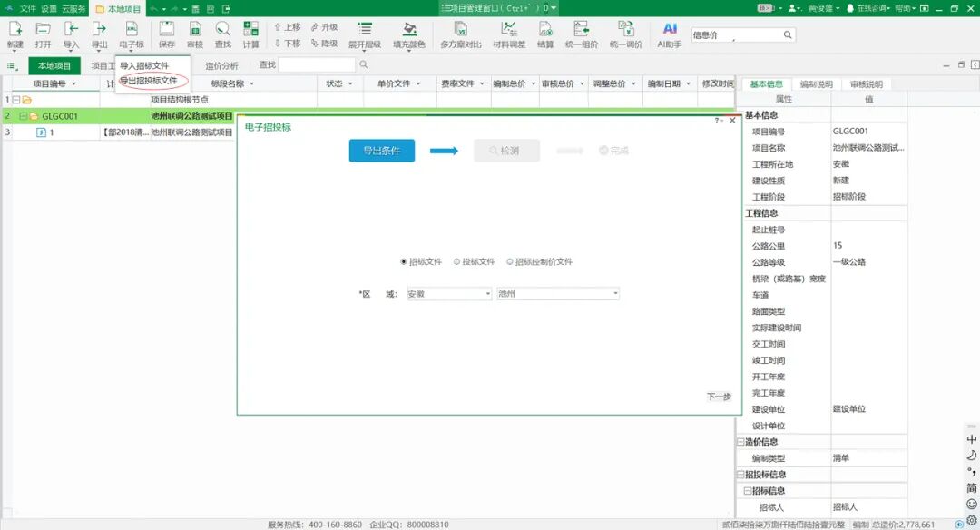Open the 池州 city dropdown
The height and width of the screenshot is (530, 980).
coord(557,294)
